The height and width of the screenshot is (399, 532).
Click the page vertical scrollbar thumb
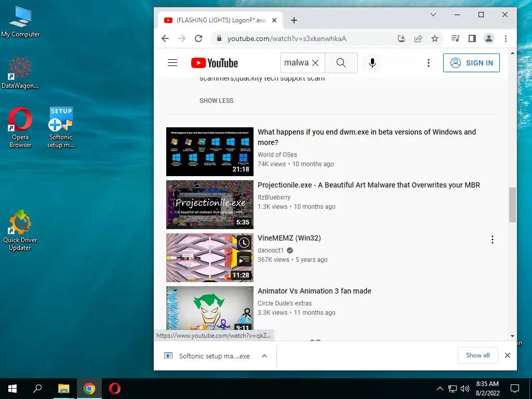512,205
